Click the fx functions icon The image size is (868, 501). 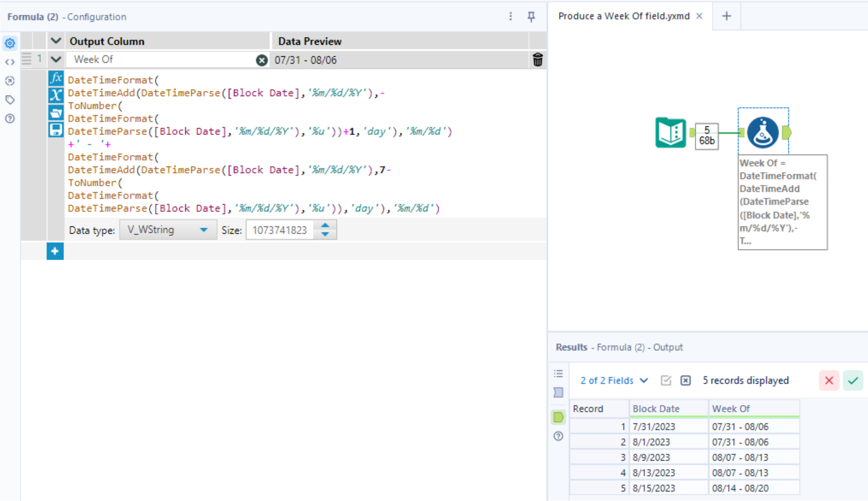pos(56,78)
